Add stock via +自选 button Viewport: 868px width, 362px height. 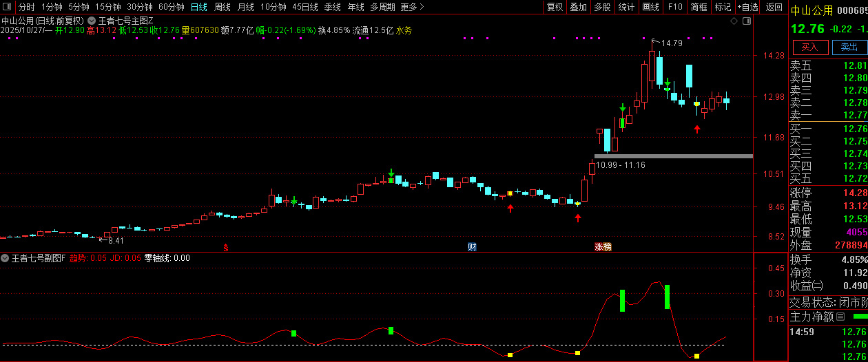[747, 7]
